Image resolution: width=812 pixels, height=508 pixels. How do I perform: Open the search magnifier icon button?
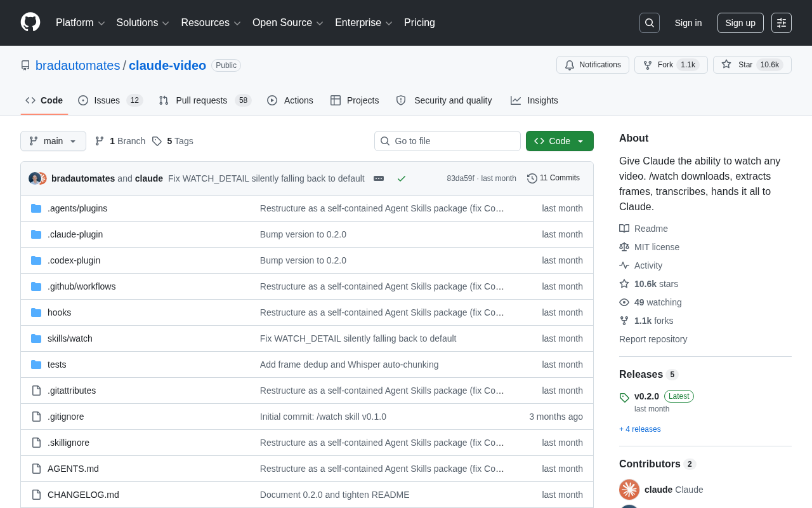pos(650,23)
